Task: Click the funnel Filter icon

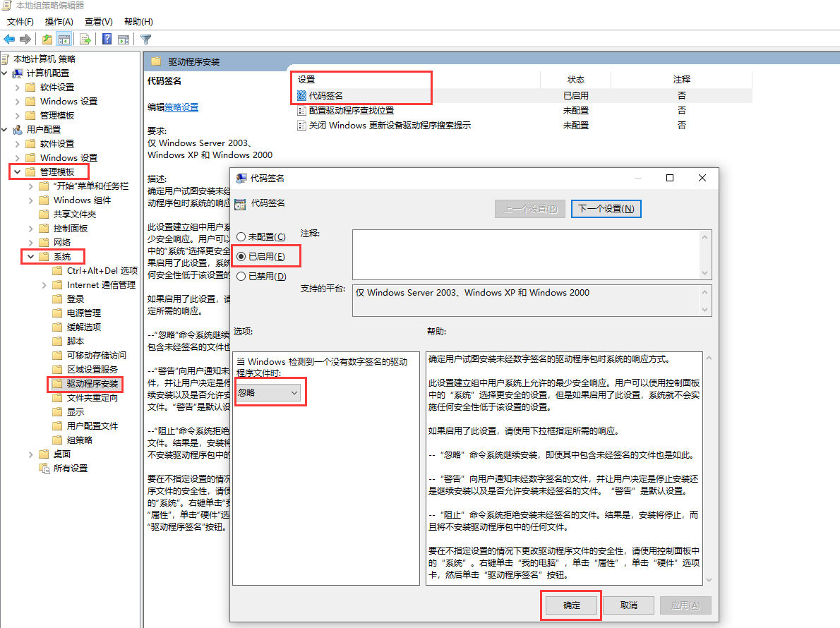Action: [x=145, y=40]
